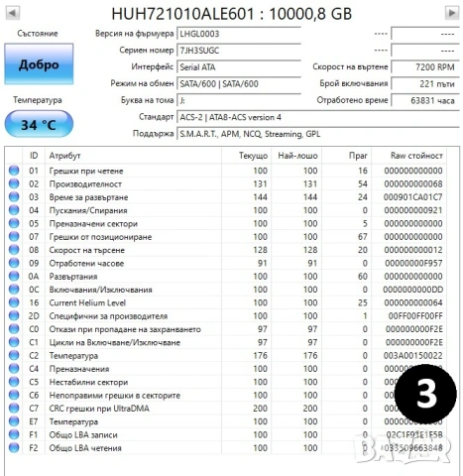Select raw value 0000000000DD

[x=412, y=290]
